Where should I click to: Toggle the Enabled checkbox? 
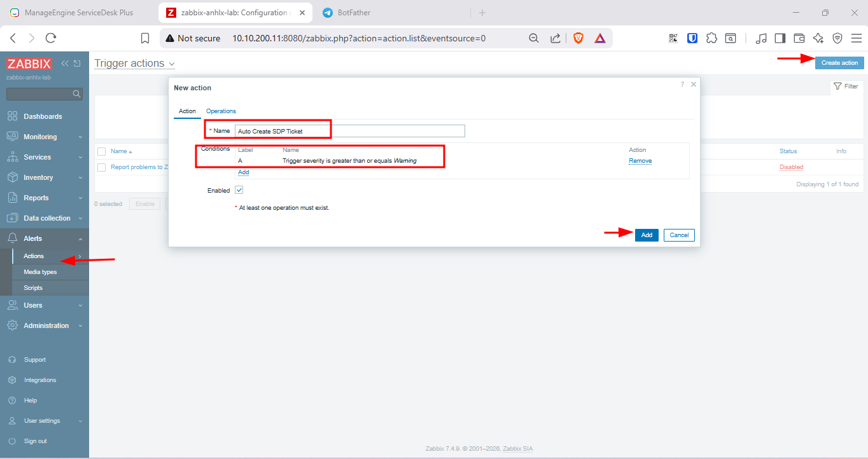pos(239,190)
